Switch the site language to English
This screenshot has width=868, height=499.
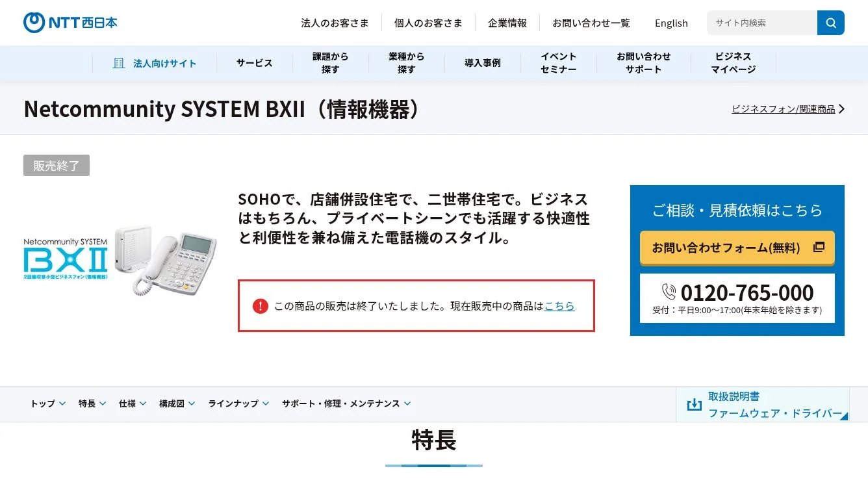(x=671, y=23)
